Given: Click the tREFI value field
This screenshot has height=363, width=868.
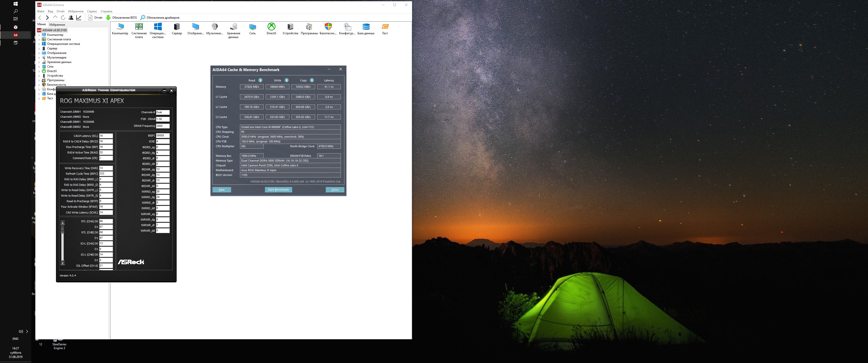Looking at the screenshot, I should [162, 135].
